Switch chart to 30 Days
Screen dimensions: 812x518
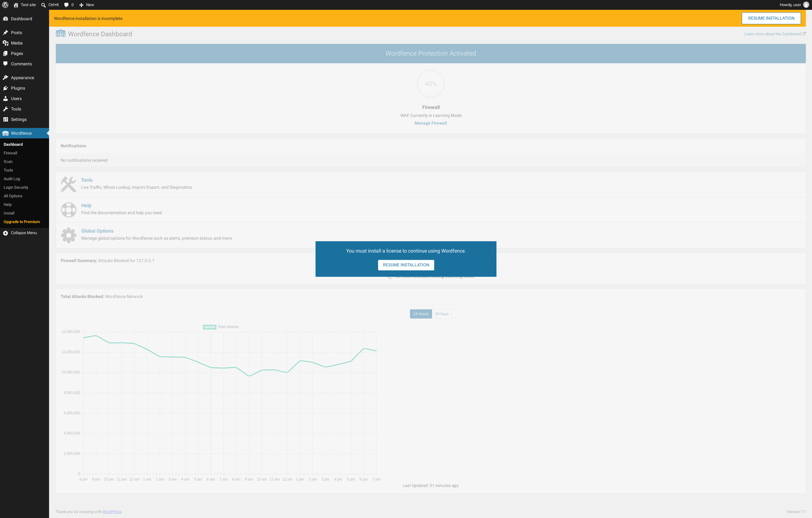(442, 314)
